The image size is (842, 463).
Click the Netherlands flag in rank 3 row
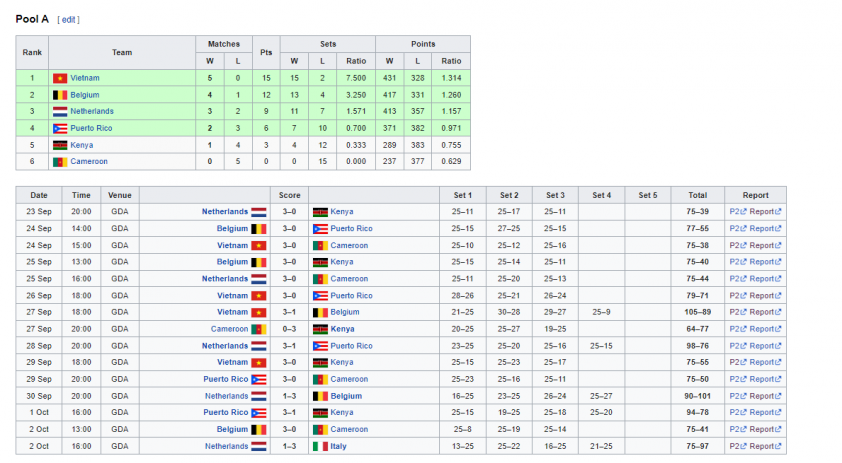tap(60, 112)
